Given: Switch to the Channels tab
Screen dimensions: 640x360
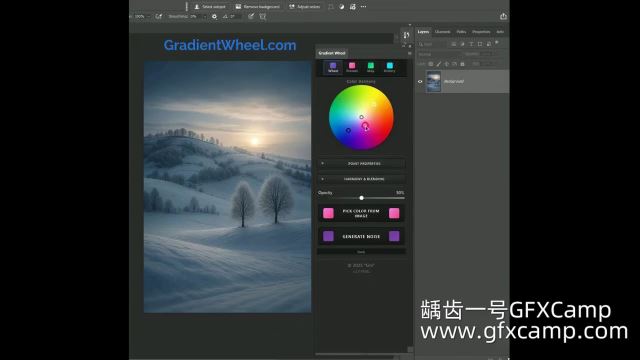Looking at the screenshot, I should [442, 32].
